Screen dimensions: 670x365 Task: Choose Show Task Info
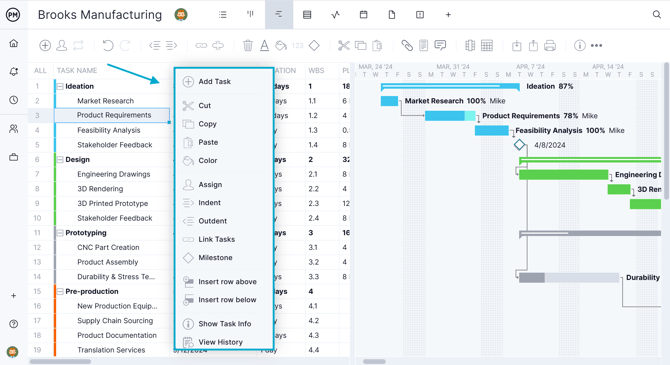coord(224,324)
